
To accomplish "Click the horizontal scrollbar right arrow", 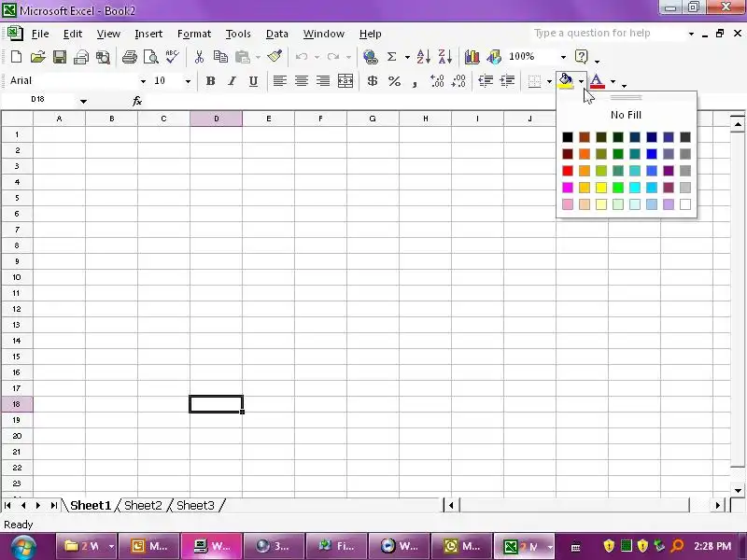I will [718, 505].
